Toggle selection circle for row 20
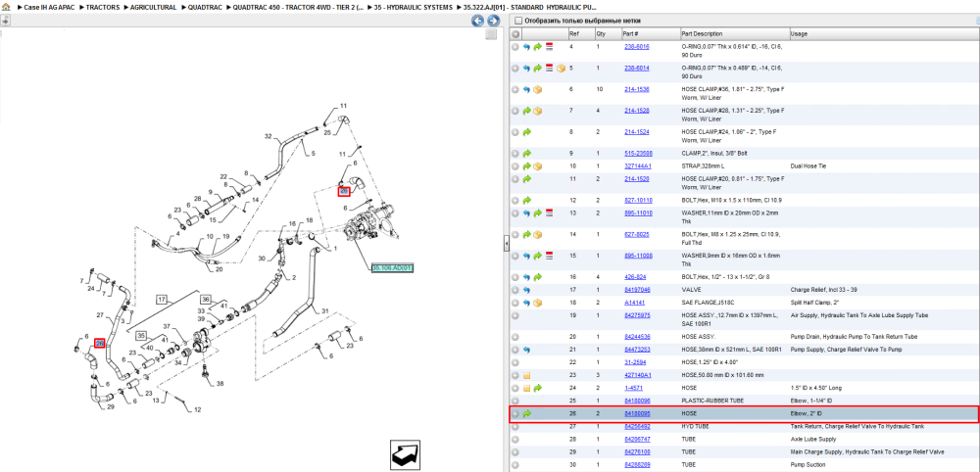 (x=515, y=337)
